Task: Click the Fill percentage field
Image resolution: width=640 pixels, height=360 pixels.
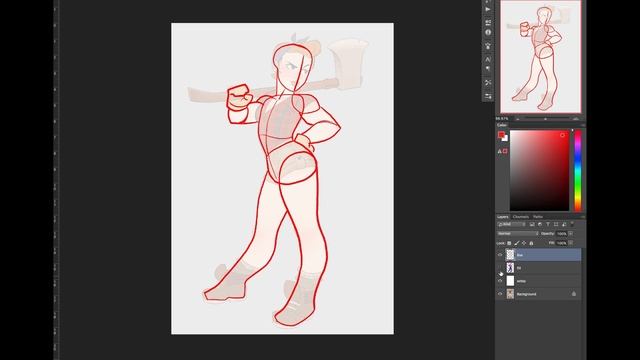Action: (x=562, y=243)
